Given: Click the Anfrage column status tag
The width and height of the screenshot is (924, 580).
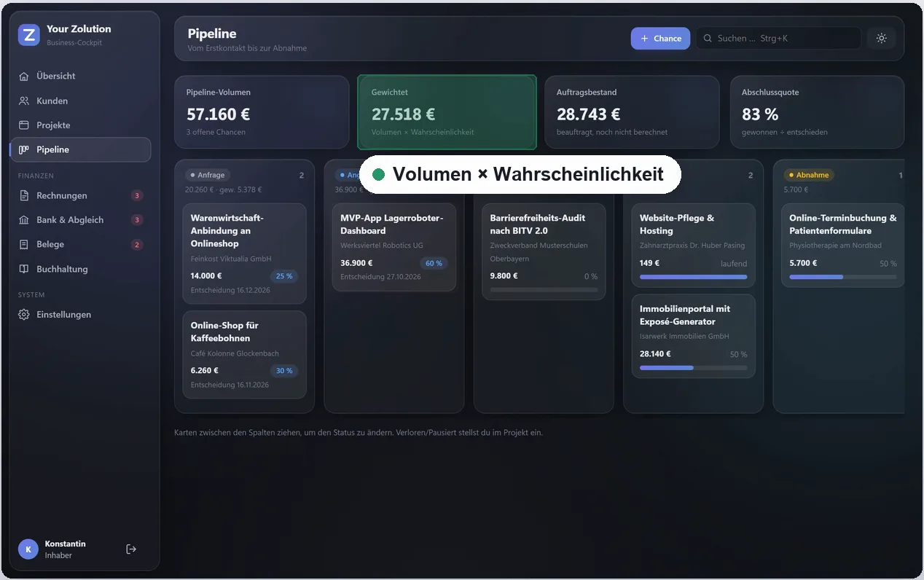Looking at the screenshot, I should [x=208, y=175].
